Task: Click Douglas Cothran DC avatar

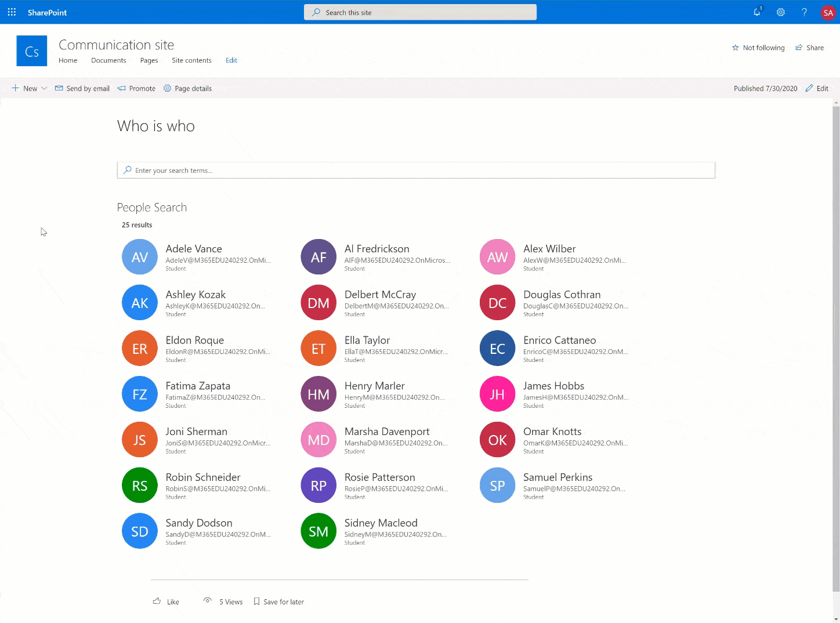Action: (x=498, y=302)
